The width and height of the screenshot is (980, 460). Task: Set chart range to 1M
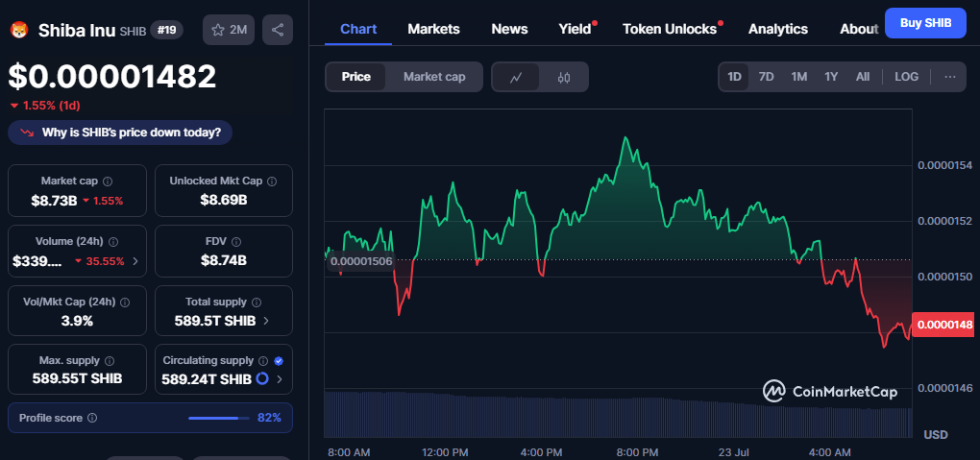click(798, 77)
